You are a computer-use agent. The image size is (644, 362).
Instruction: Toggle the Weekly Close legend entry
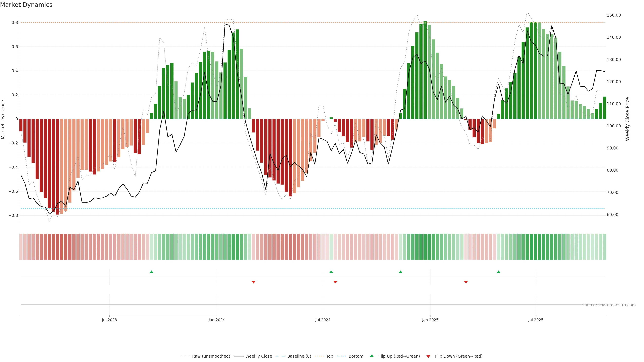(x=258, y=356)
